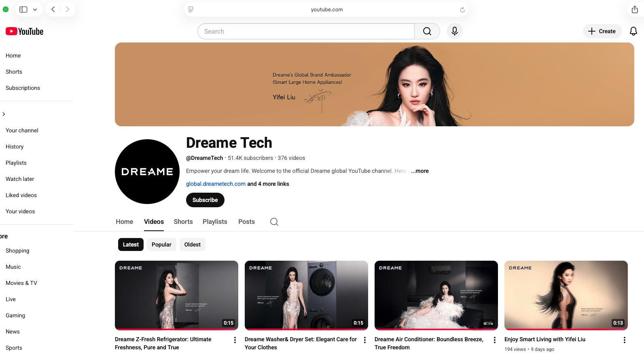Switch to the Shorts channel tab
The width and height of the screenshot is (644, 355).
pyautogui.click(x=183, y=222)
